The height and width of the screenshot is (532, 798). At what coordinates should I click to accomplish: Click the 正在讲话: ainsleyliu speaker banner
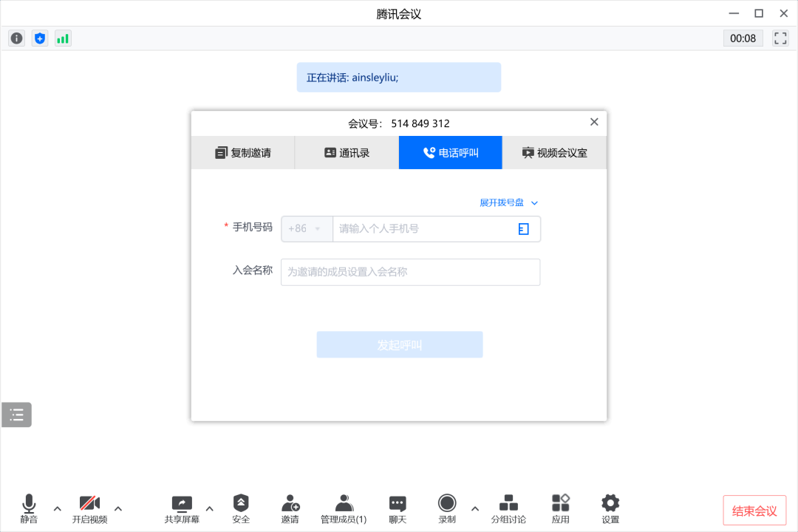coord(399,78)
